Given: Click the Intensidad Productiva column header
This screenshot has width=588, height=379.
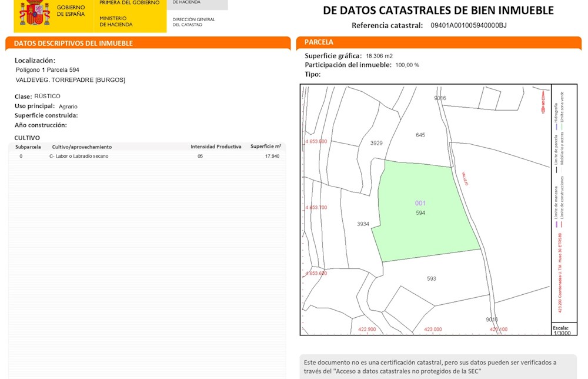Looking at the screenshot, I should [x=216, y=147].
